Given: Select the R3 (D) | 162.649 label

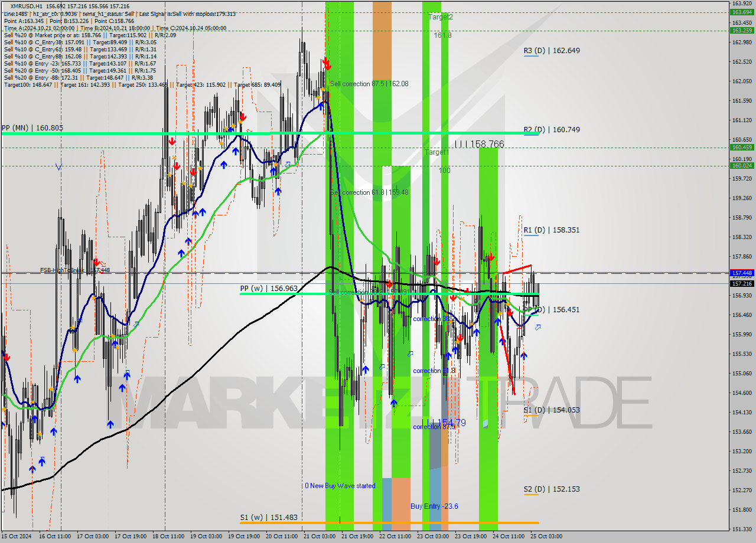Looking at the screenshot, I should coord(552,51).
